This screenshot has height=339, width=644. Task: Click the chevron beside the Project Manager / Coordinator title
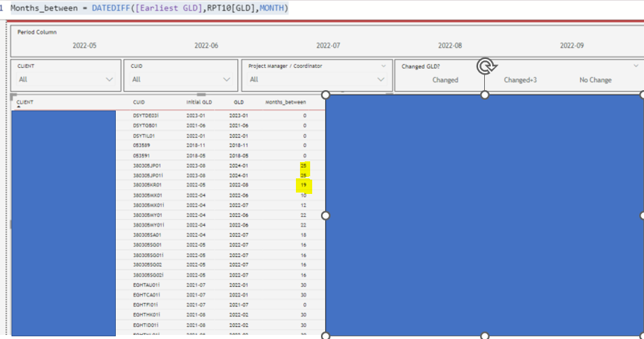[383, 66]
